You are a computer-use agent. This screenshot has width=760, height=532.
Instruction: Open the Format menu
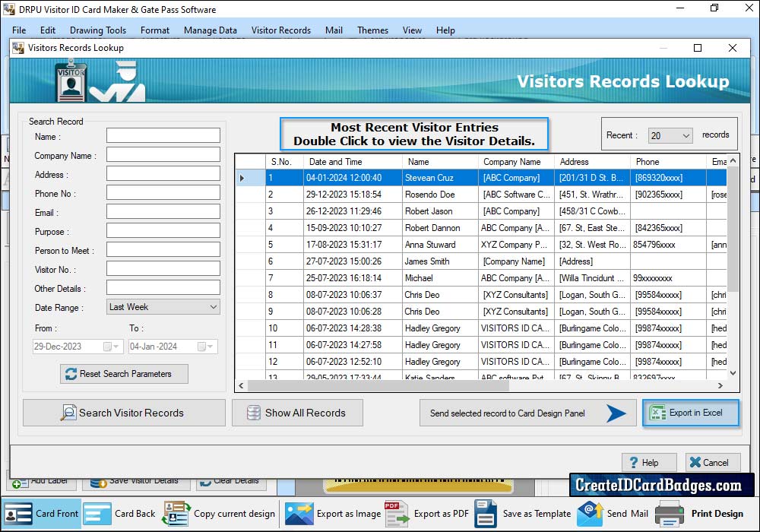(155, 30)
